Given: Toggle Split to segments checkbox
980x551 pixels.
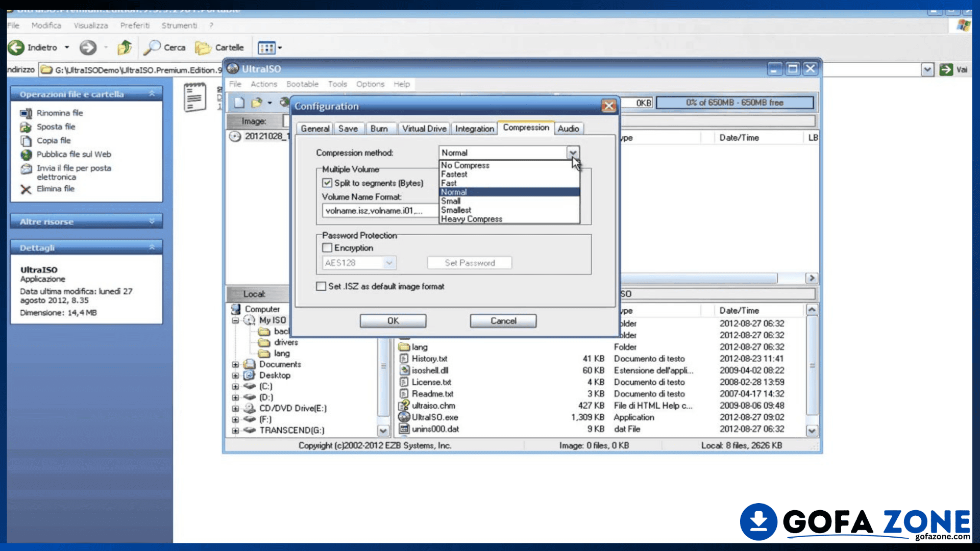Looking at the screenshot, I should tap(327, 183).
